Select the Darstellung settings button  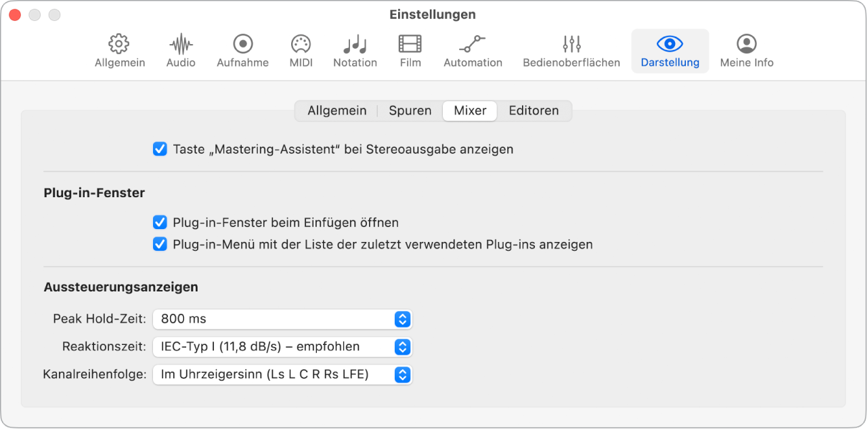click(670, 51)
